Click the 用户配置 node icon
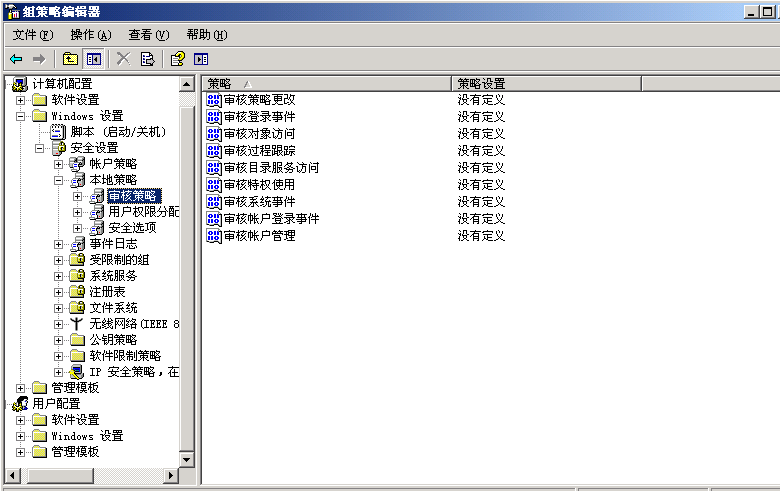 pos(20,404)
